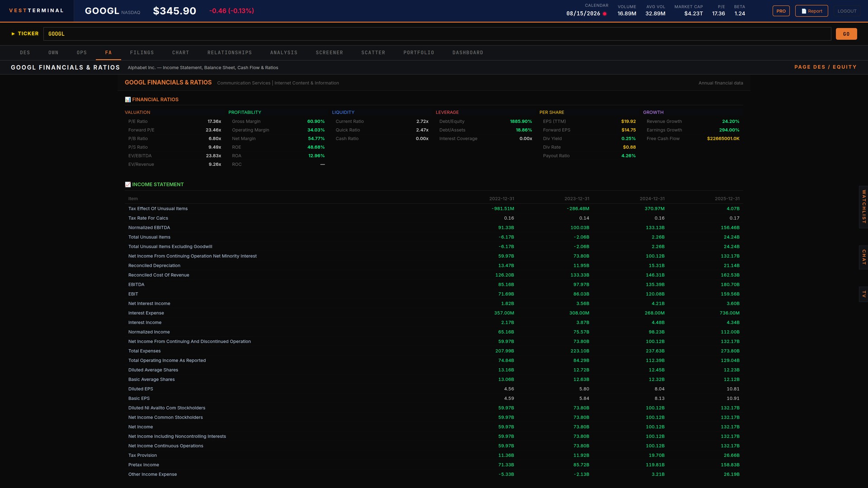868x488 pixels.
Task: Click the MARKET CAP $4.23T value
Action: pos(693,14)
